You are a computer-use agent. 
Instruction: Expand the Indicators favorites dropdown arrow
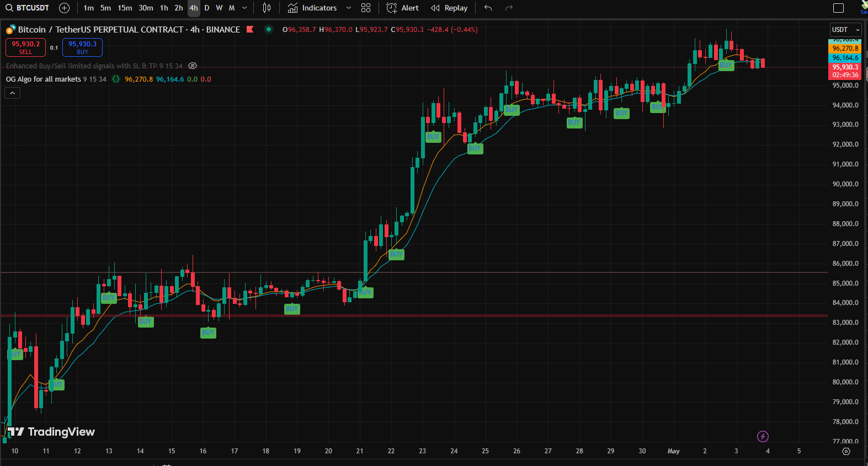(349, 8)
